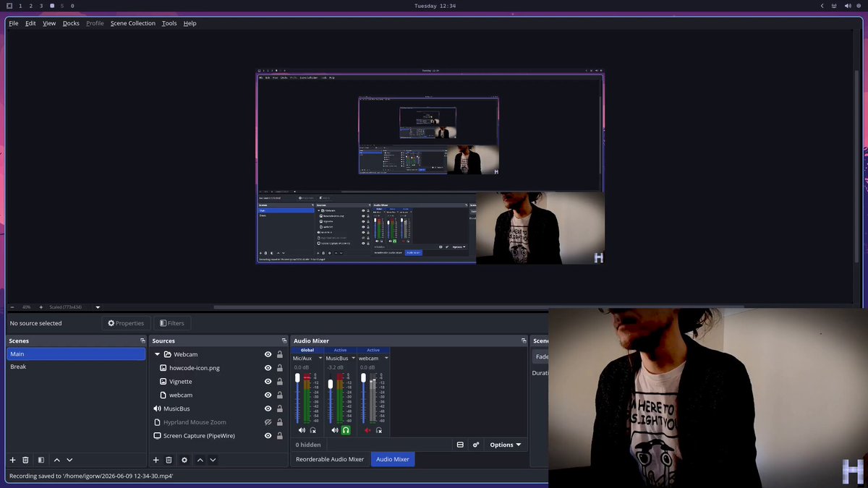
Task: Open scene filters icon in Scenes toolbar
Action: (x=41, y=460)
